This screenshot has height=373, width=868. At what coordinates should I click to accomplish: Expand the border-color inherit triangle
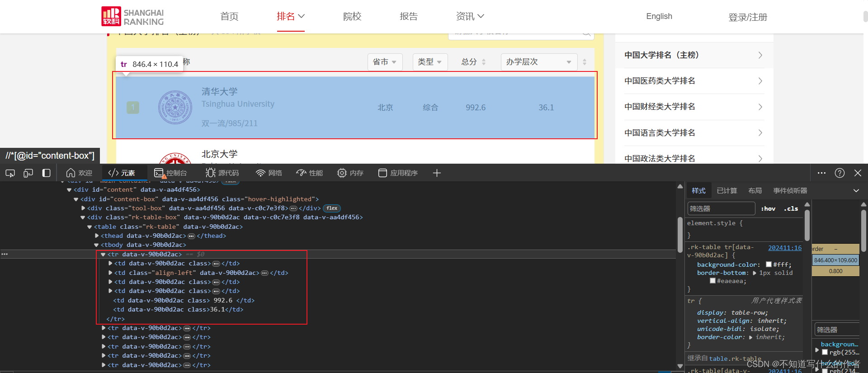tap(751, 337)
